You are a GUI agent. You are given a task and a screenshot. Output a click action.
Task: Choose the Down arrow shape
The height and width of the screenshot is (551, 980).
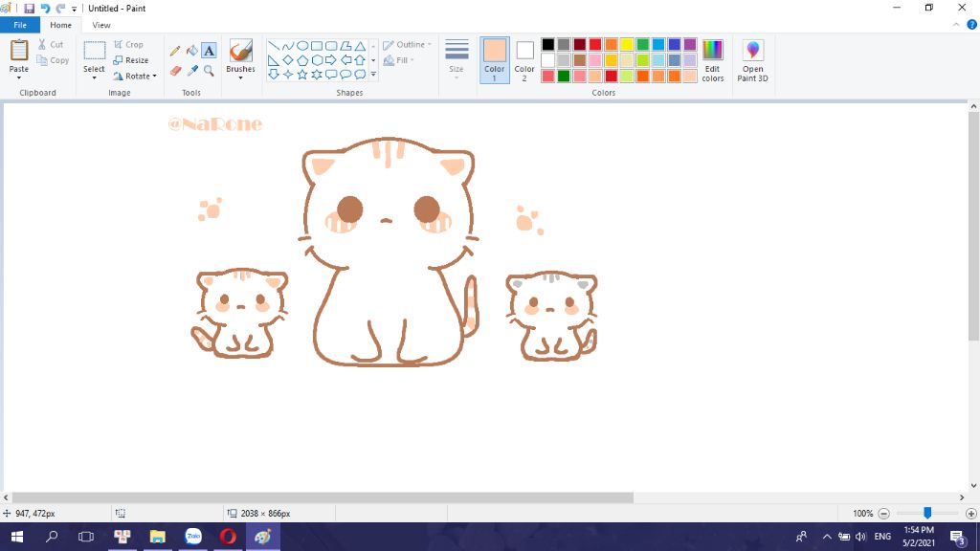[273, 75]
